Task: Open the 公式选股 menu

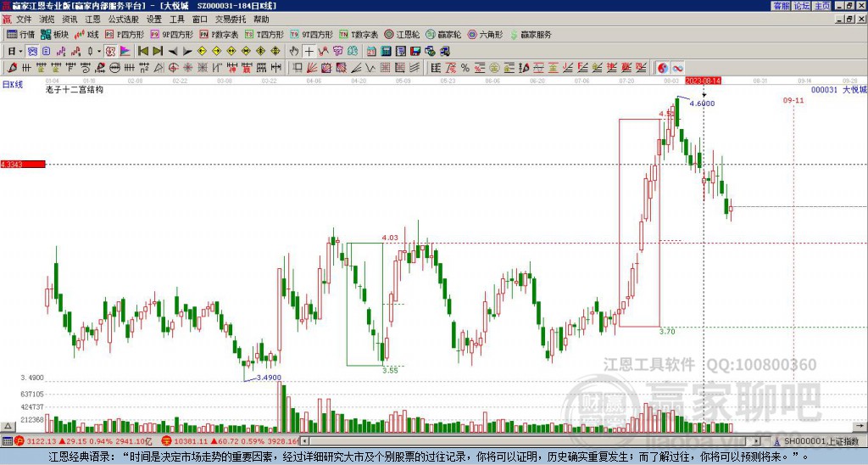Action: (x=124, y=20)
